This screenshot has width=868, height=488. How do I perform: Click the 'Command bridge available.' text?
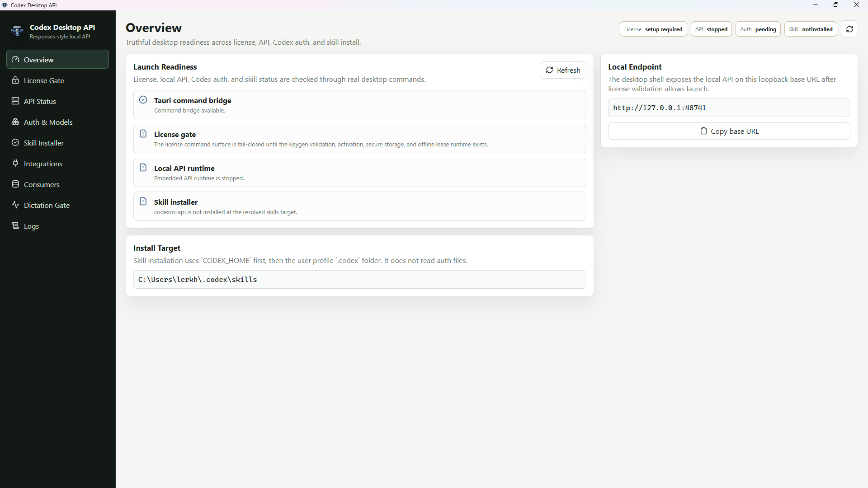tap(189, 111)
